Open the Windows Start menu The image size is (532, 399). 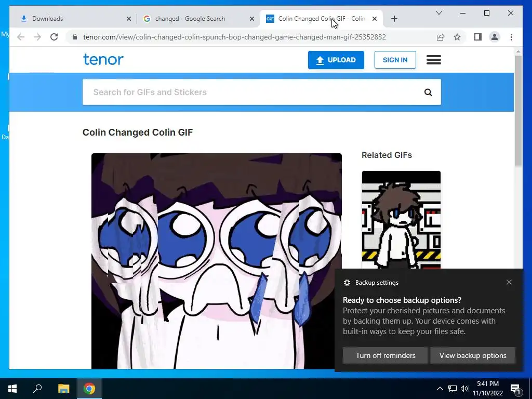coord(12,389)
